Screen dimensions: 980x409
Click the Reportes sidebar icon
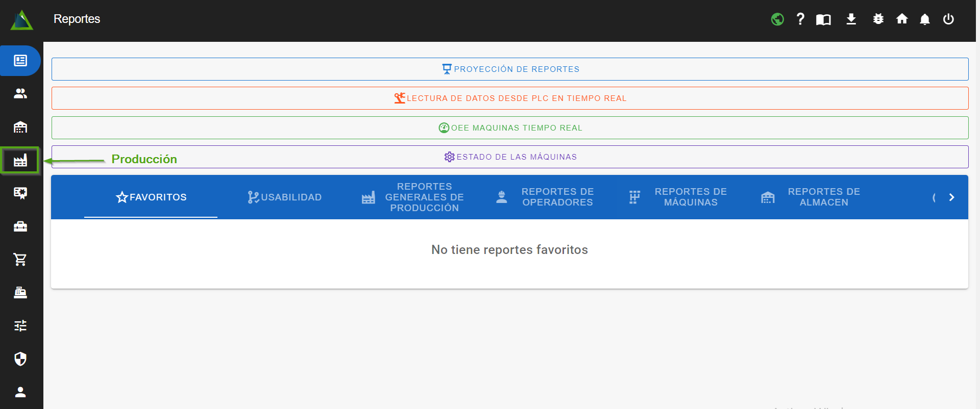20,61
